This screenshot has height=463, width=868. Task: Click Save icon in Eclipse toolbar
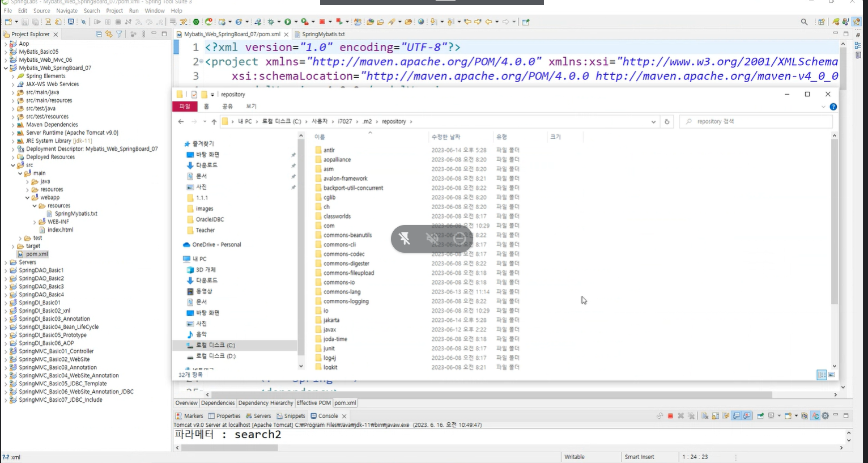point(25,22)
